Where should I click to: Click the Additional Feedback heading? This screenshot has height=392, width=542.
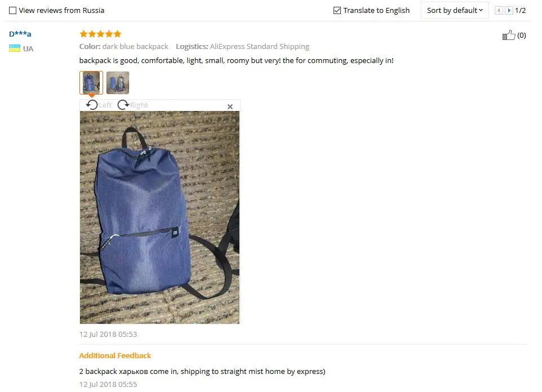pos(115,355)
